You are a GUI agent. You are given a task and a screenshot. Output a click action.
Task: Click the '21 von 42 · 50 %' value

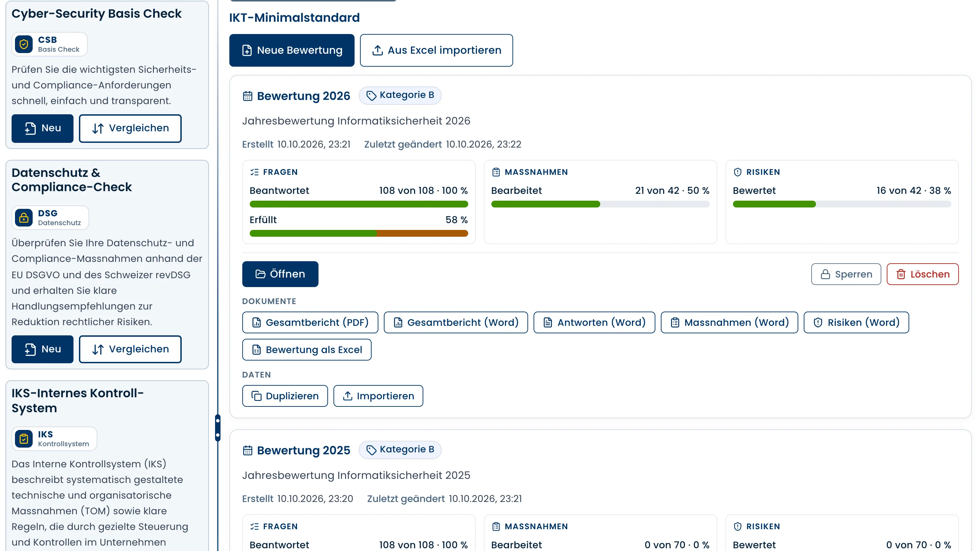click(x=672, y=190)
